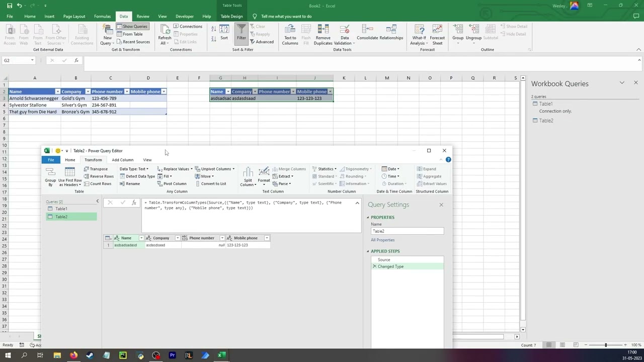This screenshot has height=362, width=644.
Task: Click Use First Row as Headers icon
Action: point(70,176)
